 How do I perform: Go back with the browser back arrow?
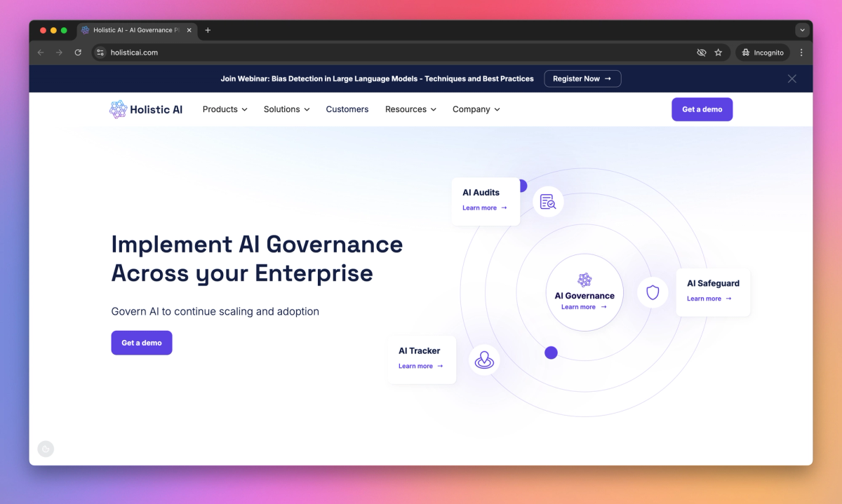41,53
